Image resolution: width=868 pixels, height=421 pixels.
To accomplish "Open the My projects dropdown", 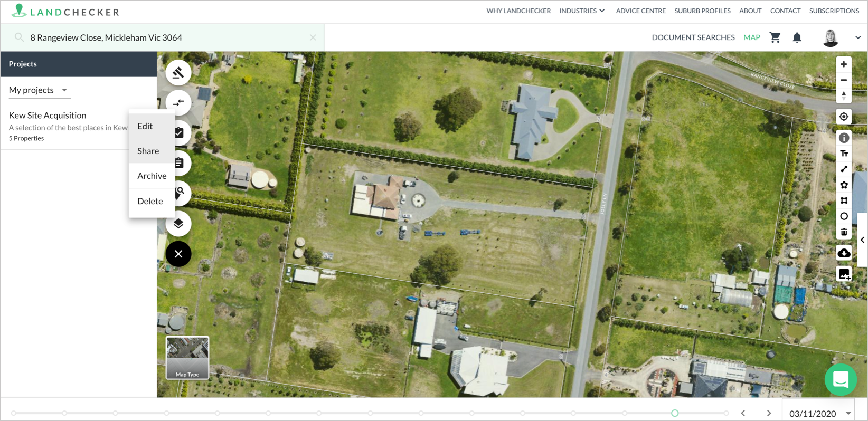I will [x=39, y=90].
